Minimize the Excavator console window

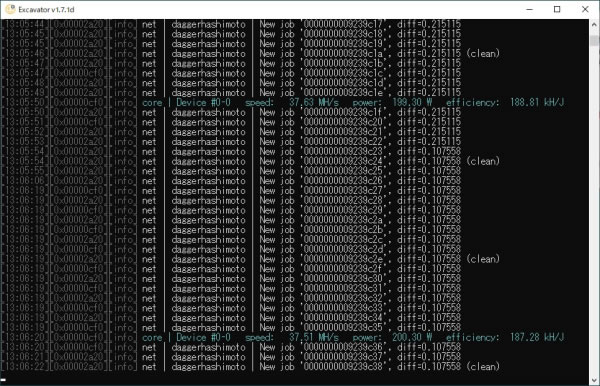(x=530, y=10)
